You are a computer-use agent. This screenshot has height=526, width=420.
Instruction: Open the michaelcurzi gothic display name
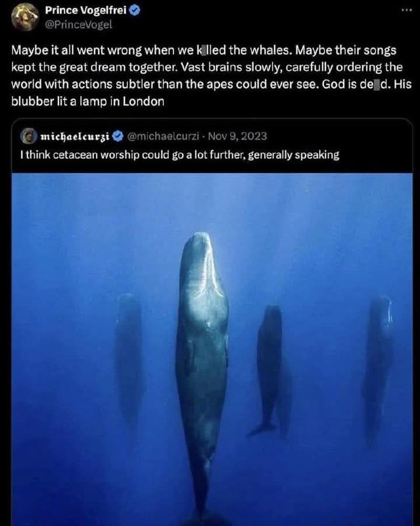click(75, 137)
